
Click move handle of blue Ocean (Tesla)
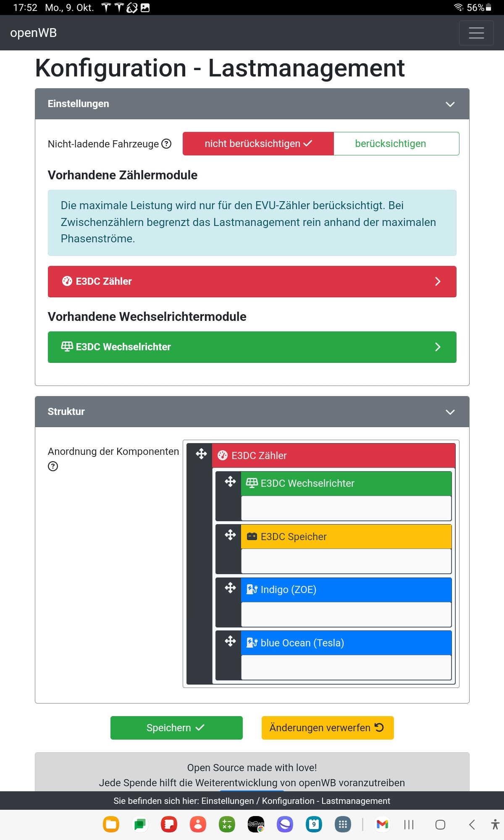pyautogui.click(x=230, y=641)
